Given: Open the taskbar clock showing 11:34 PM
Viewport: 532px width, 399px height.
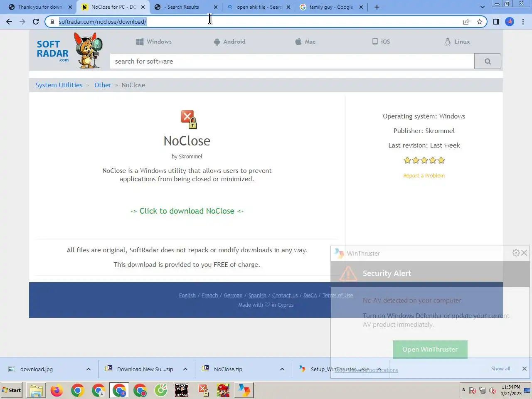Looking at the screenshot, I should (511, 390).
